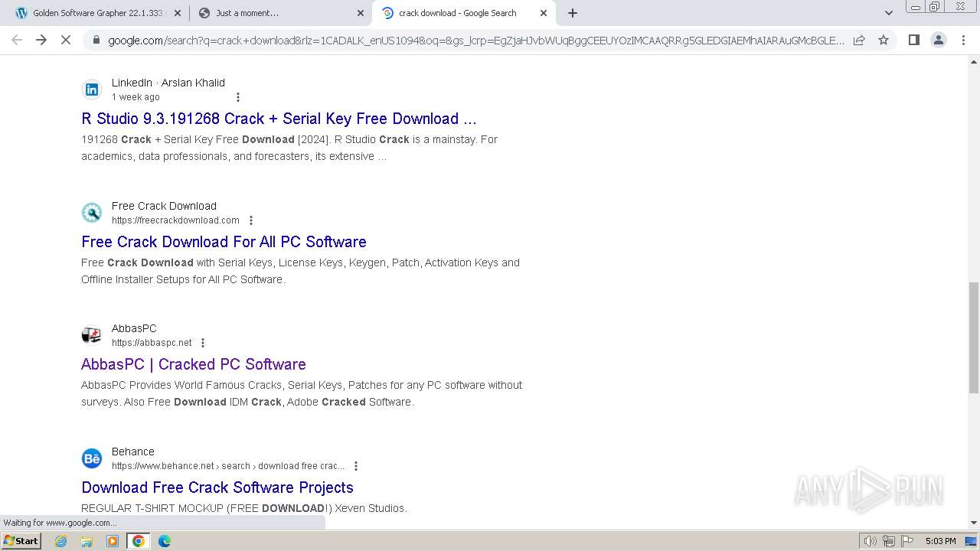Click the page vertical scrollbar thumb
The height and width of the screenshot is (551, 980).
coord(973,337)
